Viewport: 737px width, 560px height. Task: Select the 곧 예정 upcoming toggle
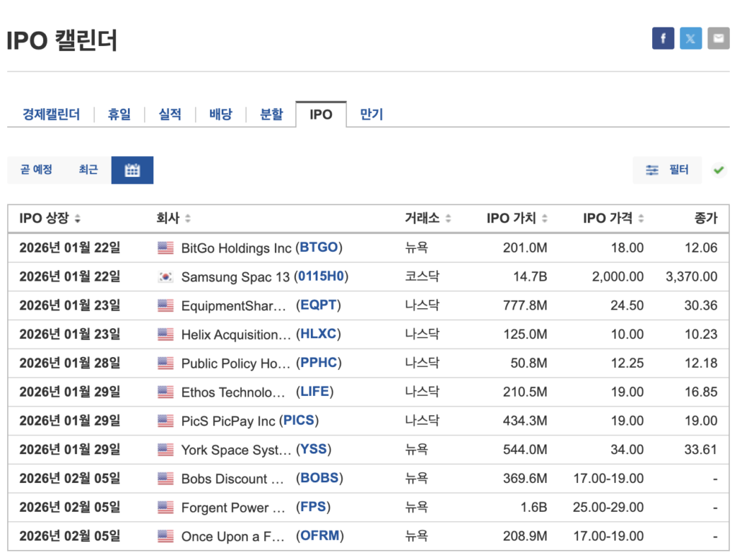tap(36, 171)
